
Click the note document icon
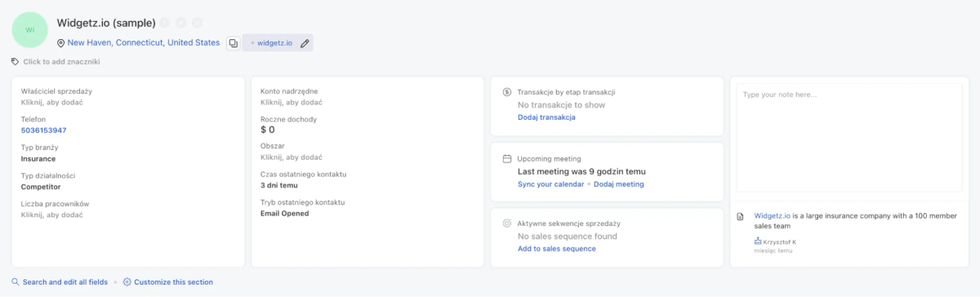coord(741,216)
